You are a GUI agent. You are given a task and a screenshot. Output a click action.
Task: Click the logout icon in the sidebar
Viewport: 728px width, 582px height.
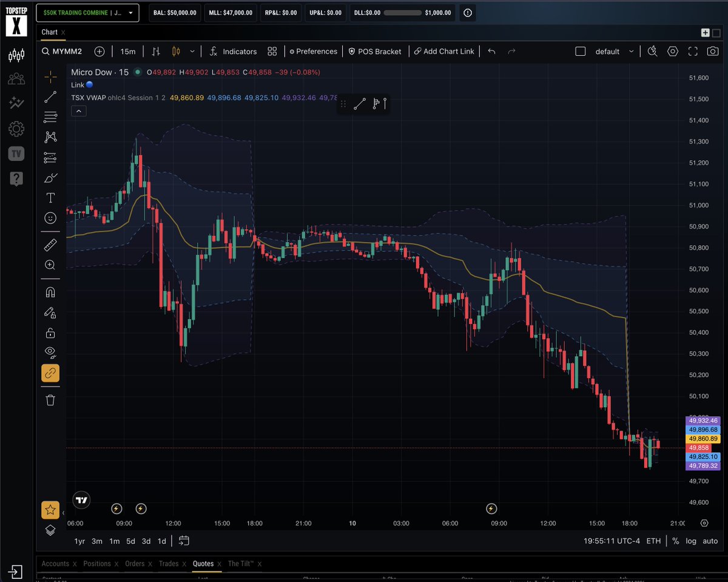[x=16, y=572]
